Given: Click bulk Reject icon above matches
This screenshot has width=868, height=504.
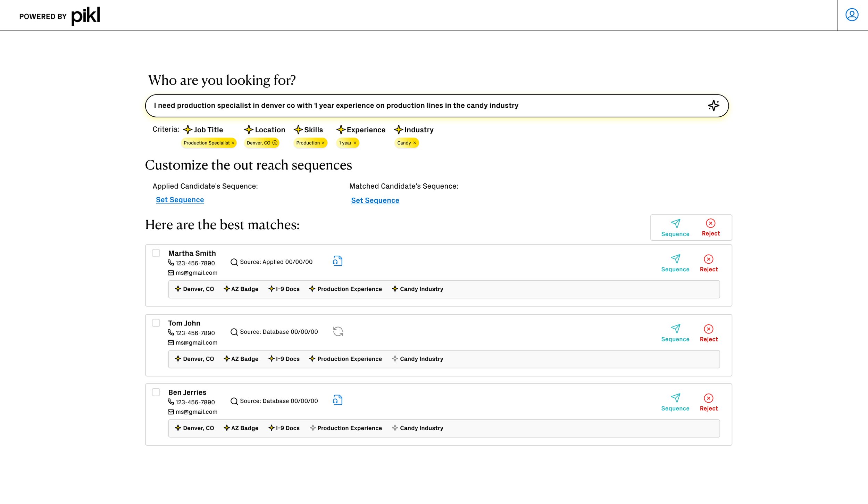Looking at the screenshot, I should (x=710, y=223).
